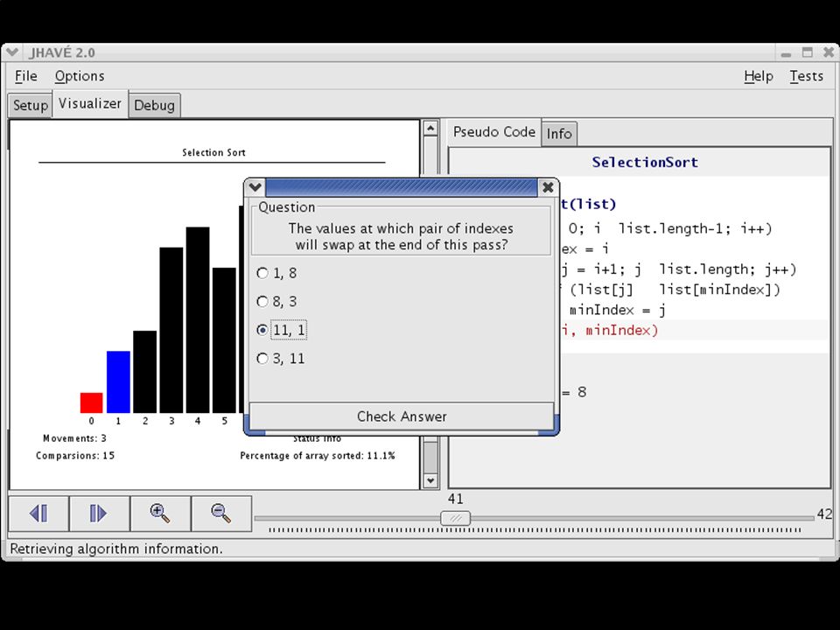
Task: Click the question prompt text
Action: [x=401, y=236]
